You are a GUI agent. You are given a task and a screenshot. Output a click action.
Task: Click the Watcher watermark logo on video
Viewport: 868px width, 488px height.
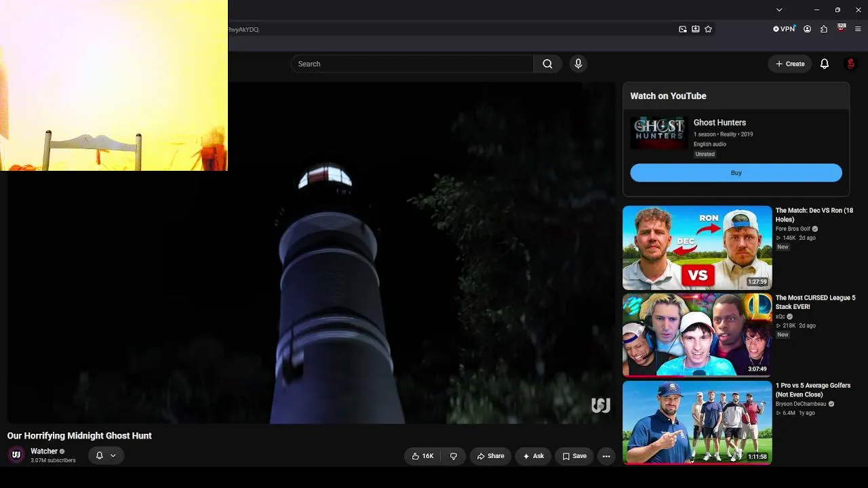[x=601, y=405]
